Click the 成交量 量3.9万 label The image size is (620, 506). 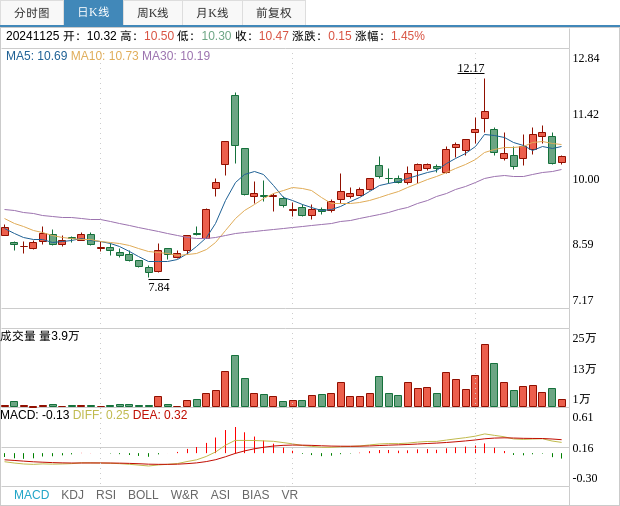(x=40, y=336)
